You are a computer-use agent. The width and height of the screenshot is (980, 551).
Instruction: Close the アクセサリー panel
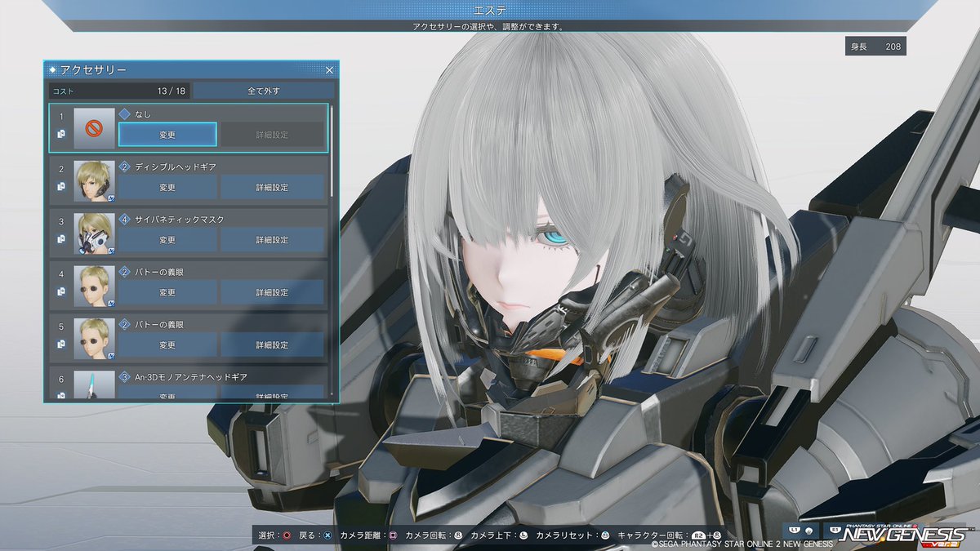coord(329,70)
